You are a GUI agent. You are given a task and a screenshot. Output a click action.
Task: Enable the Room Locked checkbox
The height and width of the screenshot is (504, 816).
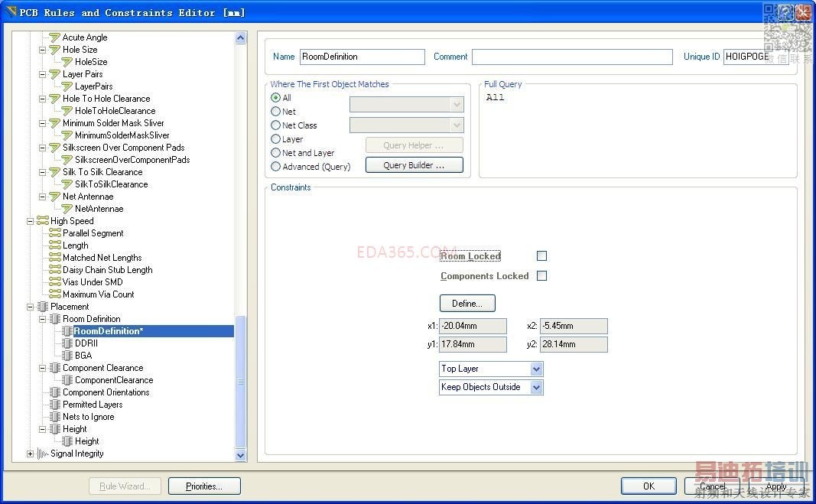[x=541, y=255]
